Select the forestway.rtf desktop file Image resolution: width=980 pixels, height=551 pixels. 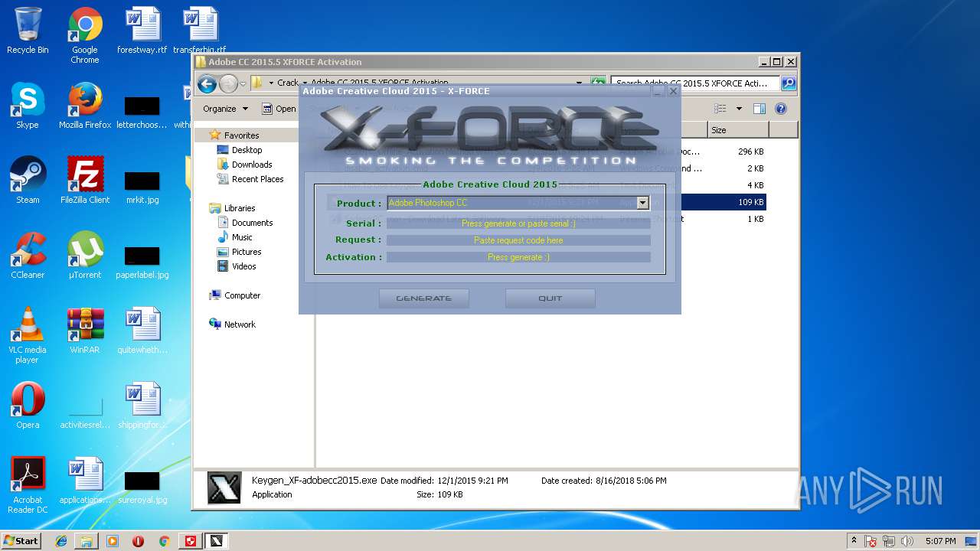pos(142,31)
